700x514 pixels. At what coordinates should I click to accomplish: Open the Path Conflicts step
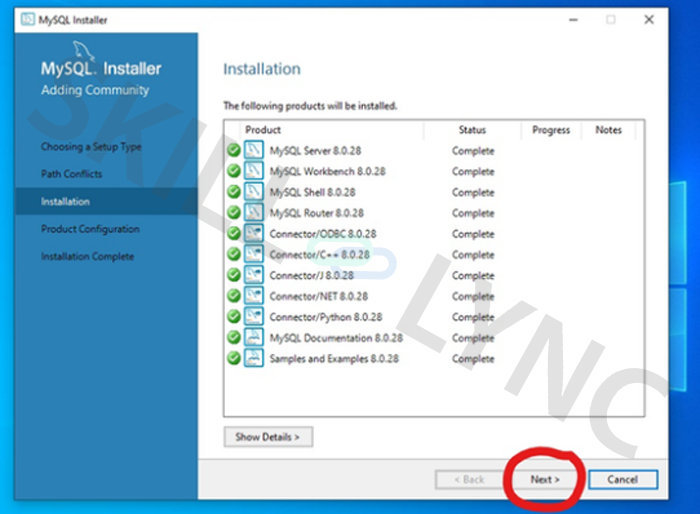click(71, 174)
